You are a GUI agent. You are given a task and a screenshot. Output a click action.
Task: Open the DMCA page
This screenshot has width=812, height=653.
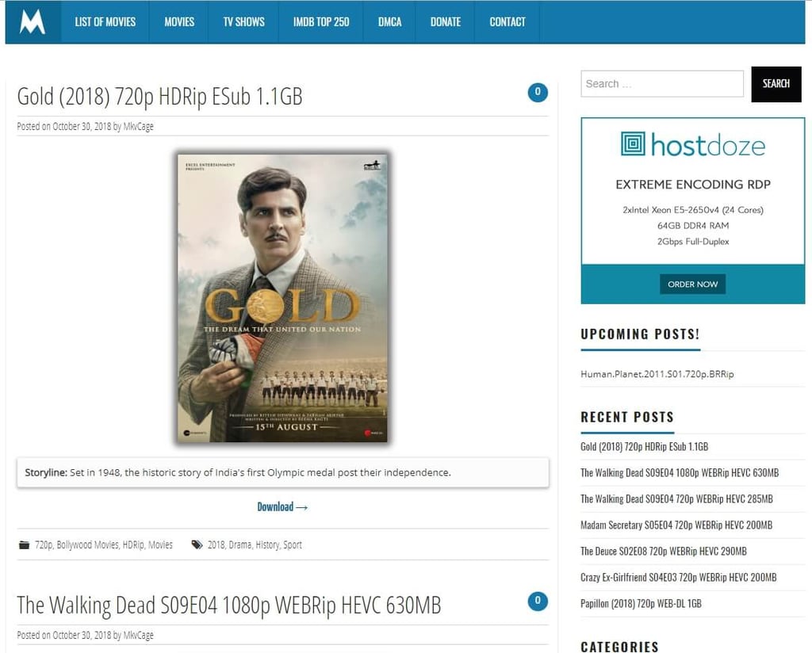tap(389, 21)
